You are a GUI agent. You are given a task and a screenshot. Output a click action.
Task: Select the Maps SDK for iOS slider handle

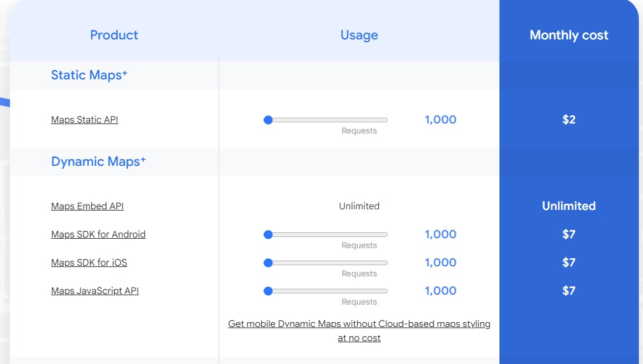pos(268,263)
